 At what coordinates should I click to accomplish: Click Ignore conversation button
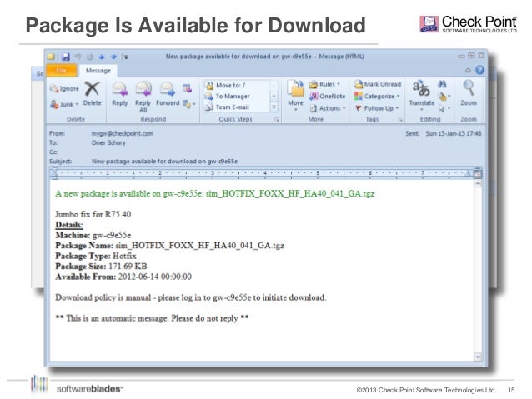[x=64, y=88]
